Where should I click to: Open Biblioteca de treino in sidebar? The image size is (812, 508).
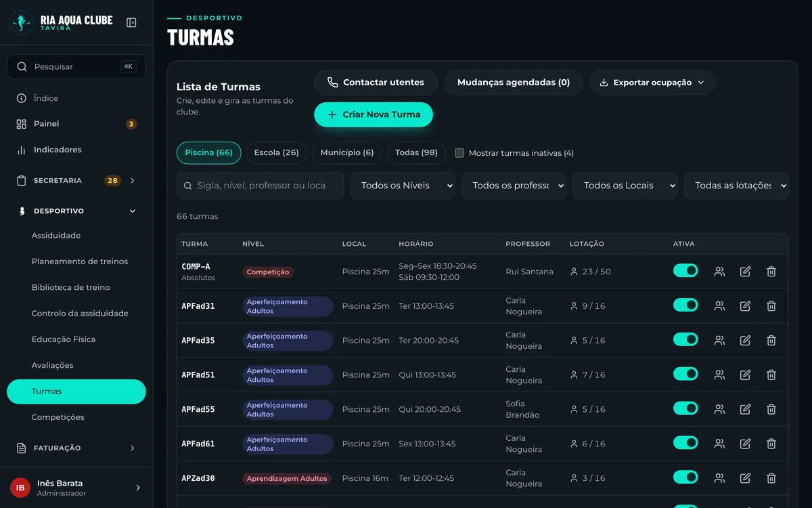point(76,287)
